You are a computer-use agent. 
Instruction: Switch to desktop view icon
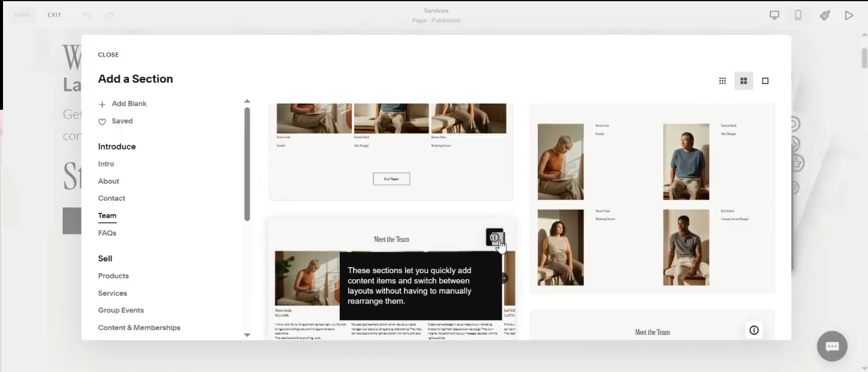(x=775, y=15)
